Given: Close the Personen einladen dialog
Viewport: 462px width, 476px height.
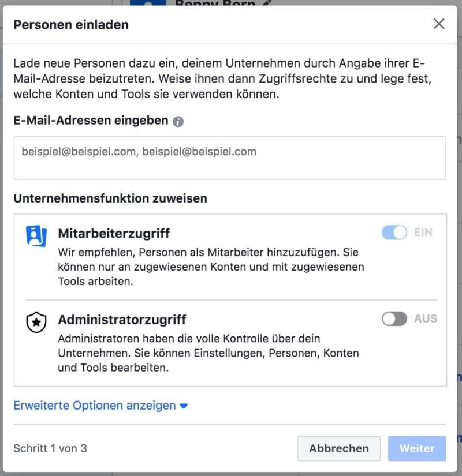Looking at the screenshot, I should tap(439, 24).
